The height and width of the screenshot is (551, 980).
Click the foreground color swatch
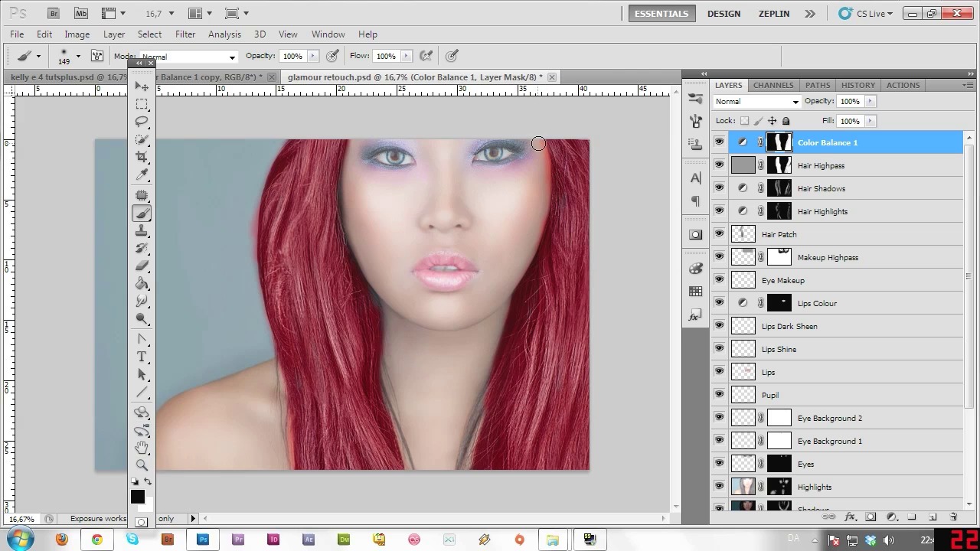(x=138, y=497)
